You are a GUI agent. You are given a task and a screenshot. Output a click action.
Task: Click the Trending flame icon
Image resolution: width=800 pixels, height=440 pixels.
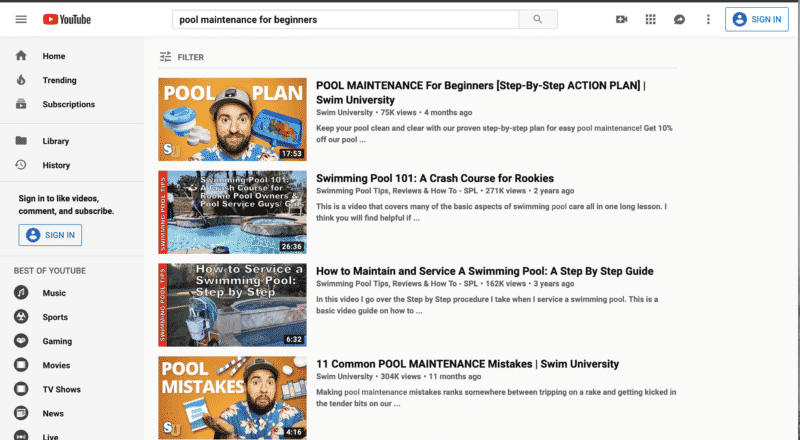[21, 80]
